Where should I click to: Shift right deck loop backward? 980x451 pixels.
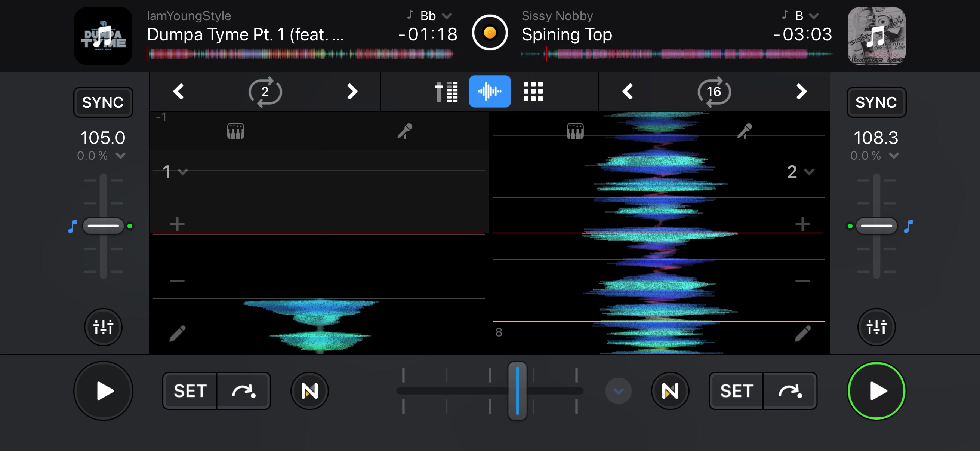click(627, 91)
